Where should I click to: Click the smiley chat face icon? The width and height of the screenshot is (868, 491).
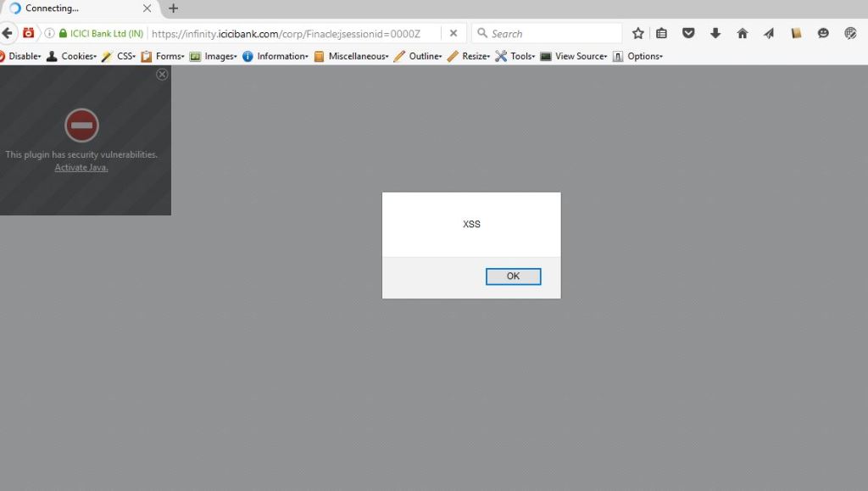point(823,33)
